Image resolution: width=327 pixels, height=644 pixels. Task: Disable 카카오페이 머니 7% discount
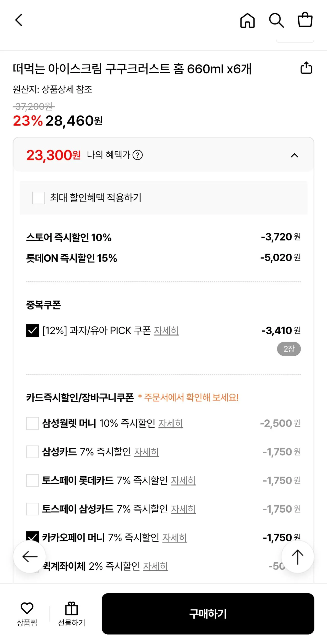pyautogui.click(x=32, y=537)
